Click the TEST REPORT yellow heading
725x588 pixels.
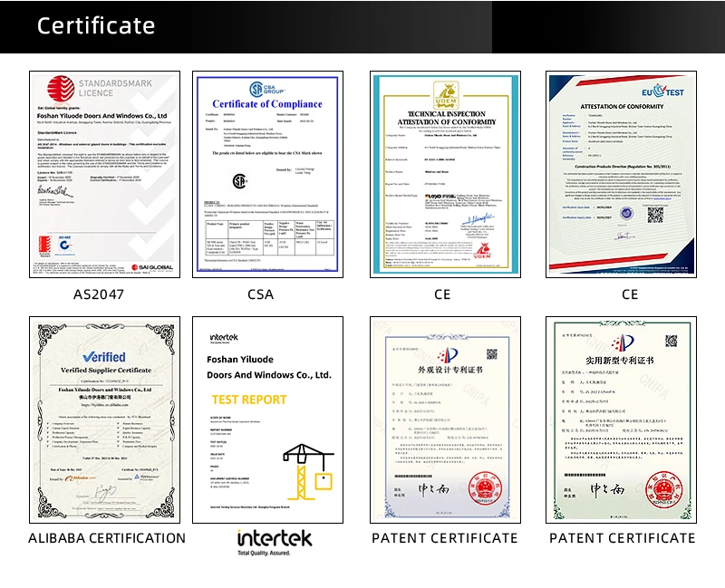click(x=249, y=400)
